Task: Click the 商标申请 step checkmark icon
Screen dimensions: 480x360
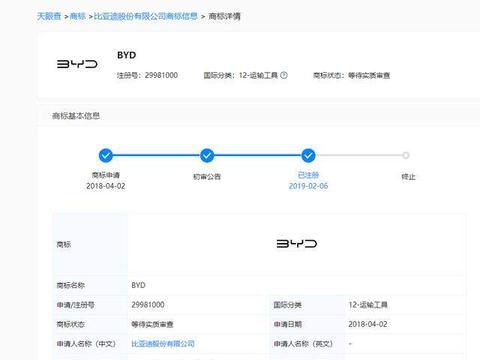Action: pyautogui.click(x=106, y=155)
